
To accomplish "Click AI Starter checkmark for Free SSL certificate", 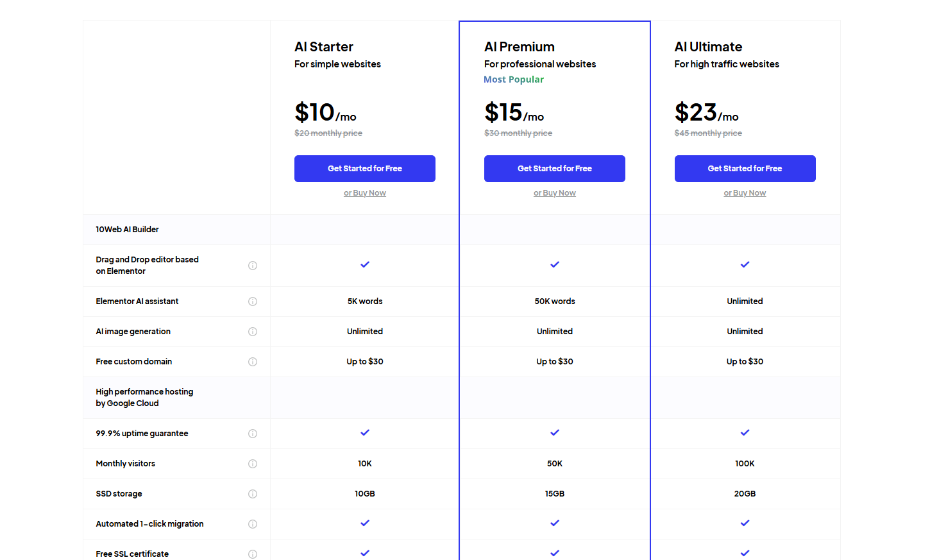I will tap(365, 553).
